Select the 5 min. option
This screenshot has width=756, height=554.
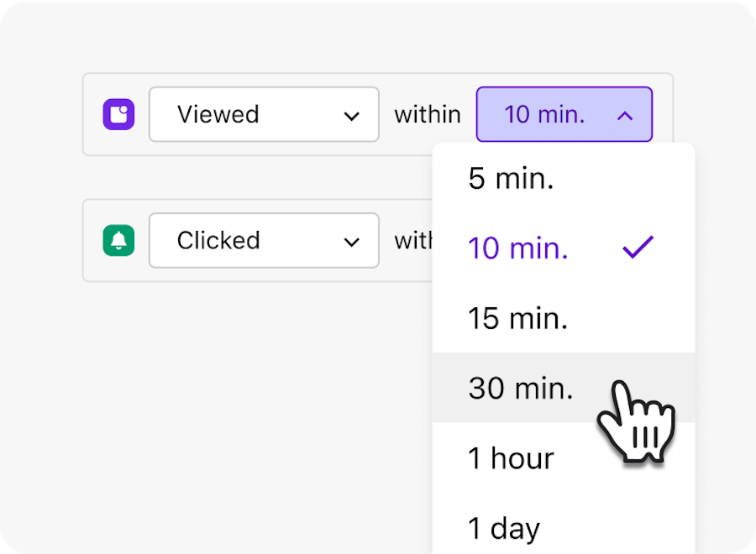(x=564, y=178)
